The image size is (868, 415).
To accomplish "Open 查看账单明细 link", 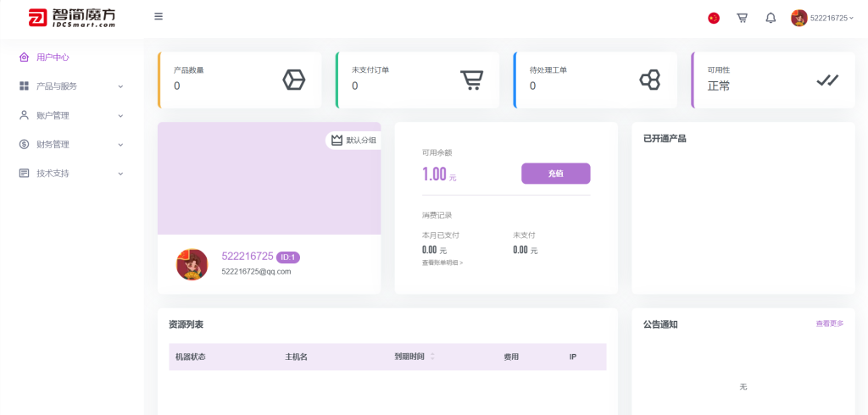I will (442, 263).
